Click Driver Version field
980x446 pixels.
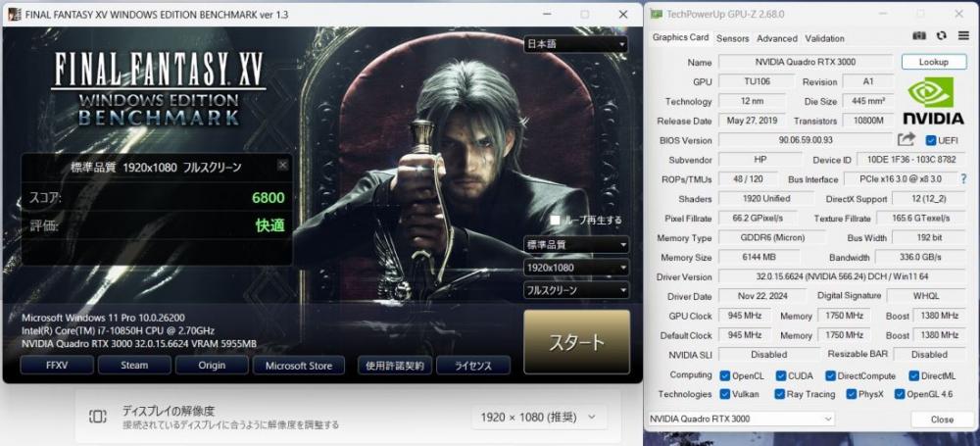843,276
